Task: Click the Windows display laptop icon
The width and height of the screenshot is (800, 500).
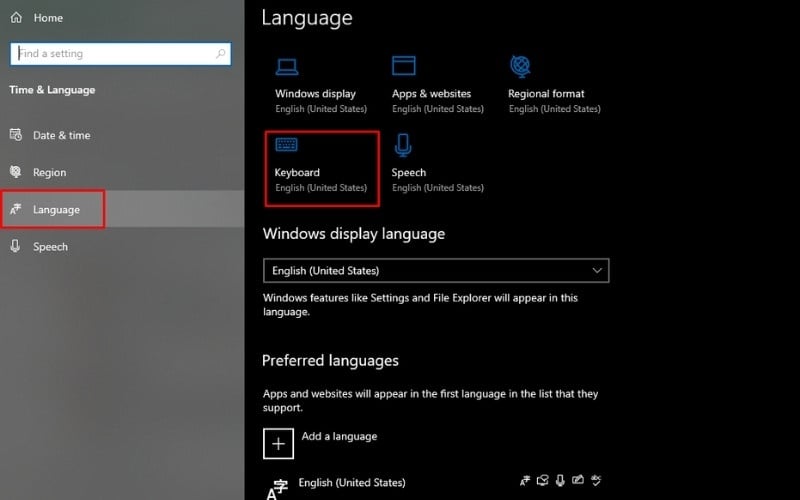Action: [x=287, y=66]
